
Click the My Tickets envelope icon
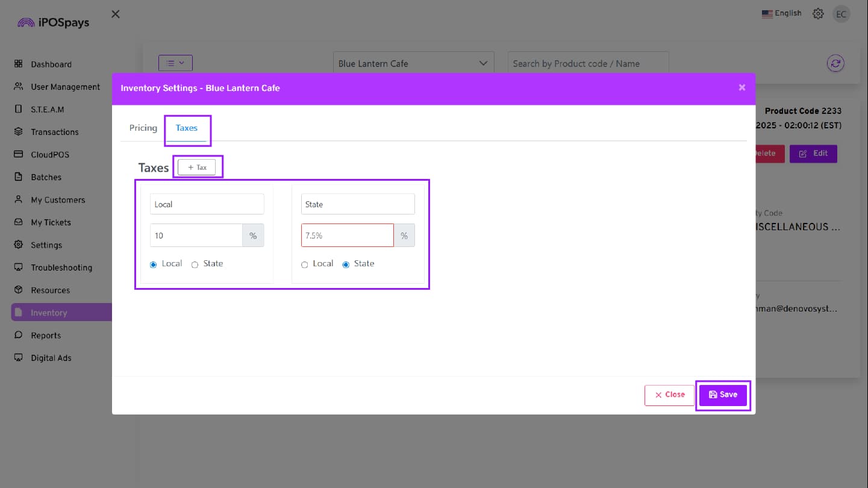pyautogui.click(x=19, y=222)
